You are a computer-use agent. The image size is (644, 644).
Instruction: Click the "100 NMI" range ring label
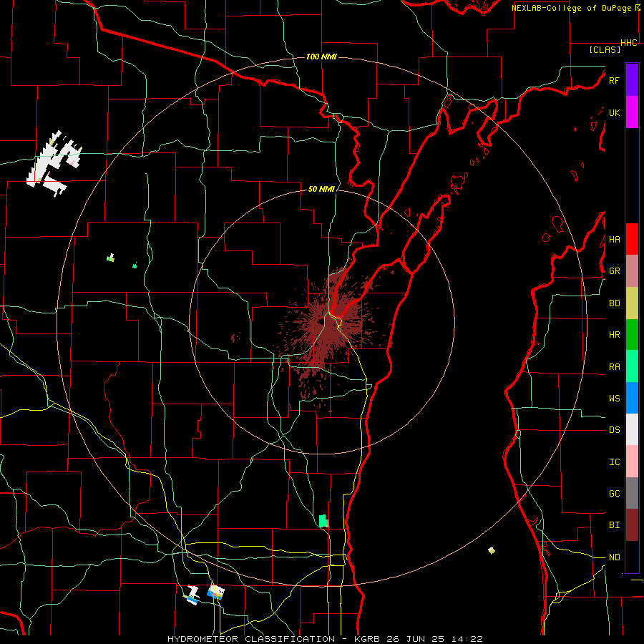tap(321, 57)
